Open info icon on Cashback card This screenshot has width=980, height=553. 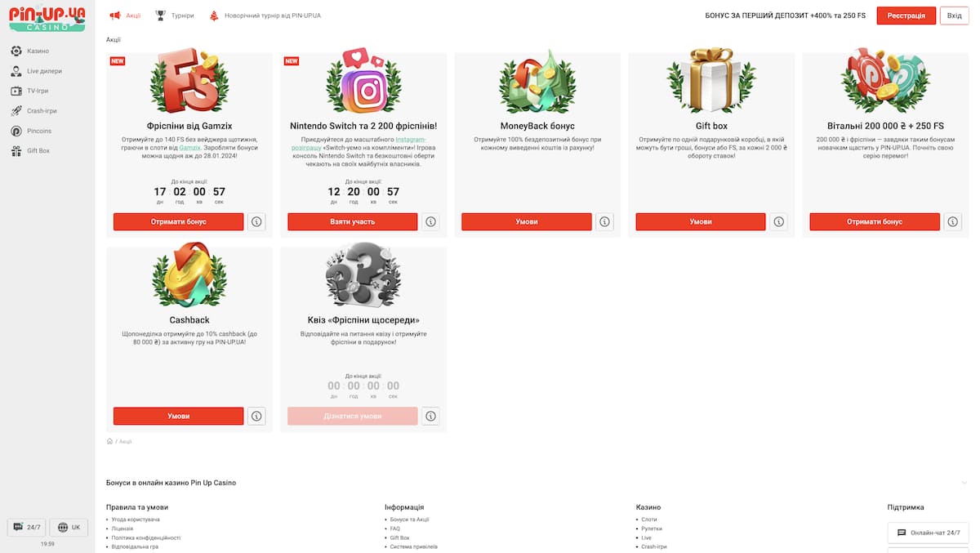[x=256, y=416]
